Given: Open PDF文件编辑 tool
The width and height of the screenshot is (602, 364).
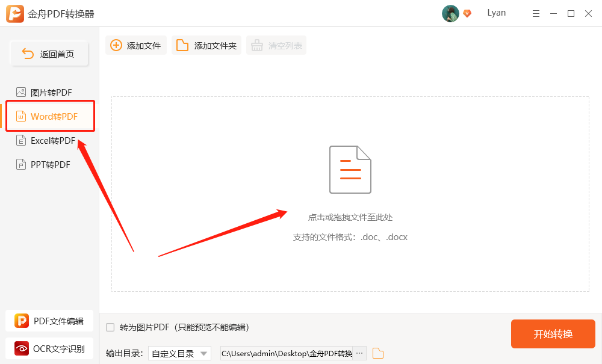Looking at the screenshot, I should 49,321.
